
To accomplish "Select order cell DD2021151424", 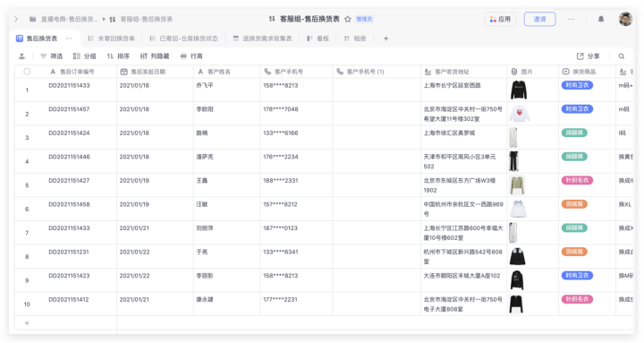I will click(x=79, y=137).
